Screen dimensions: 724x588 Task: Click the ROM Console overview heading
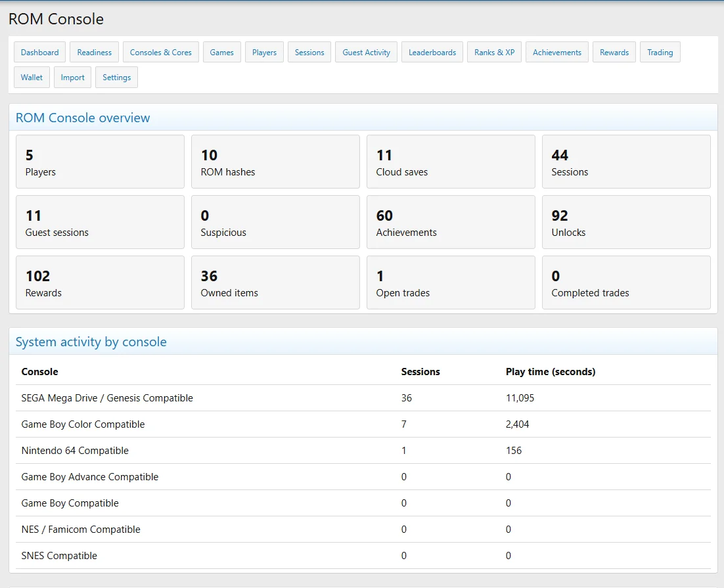click(83, 118)
